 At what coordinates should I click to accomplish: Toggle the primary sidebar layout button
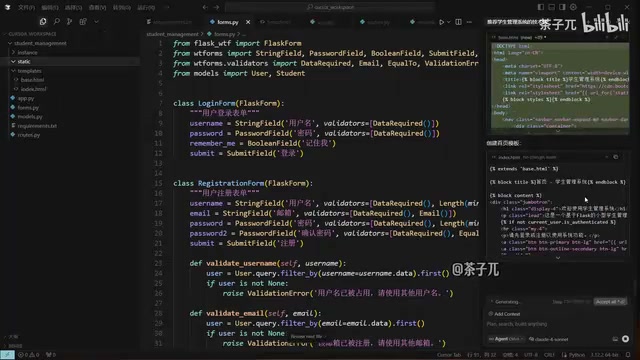pyautogui.click(x=541, y=7)
